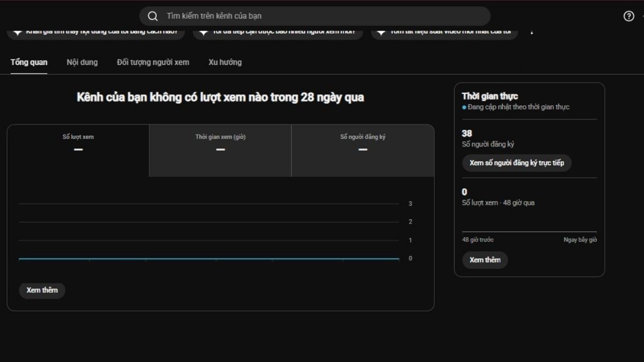Image resolution: width=644 pixels, height=362 pixels.
Task: Click 'Xem thêm' in the Thời gian thực card
Action: pyautogui.click(x=485, y=260)
